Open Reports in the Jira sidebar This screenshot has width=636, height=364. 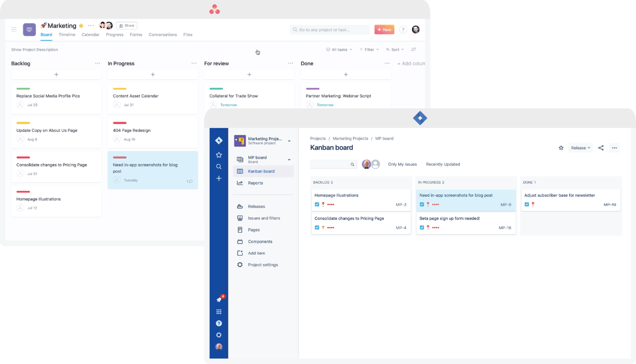coord(255,183)
